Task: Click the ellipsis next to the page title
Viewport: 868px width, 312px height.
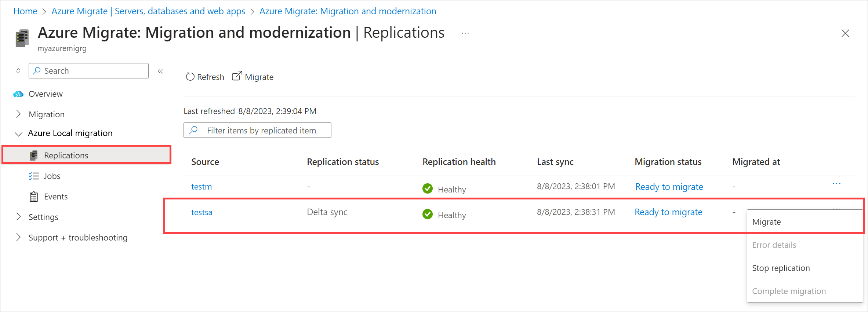Action: [465, 33]
